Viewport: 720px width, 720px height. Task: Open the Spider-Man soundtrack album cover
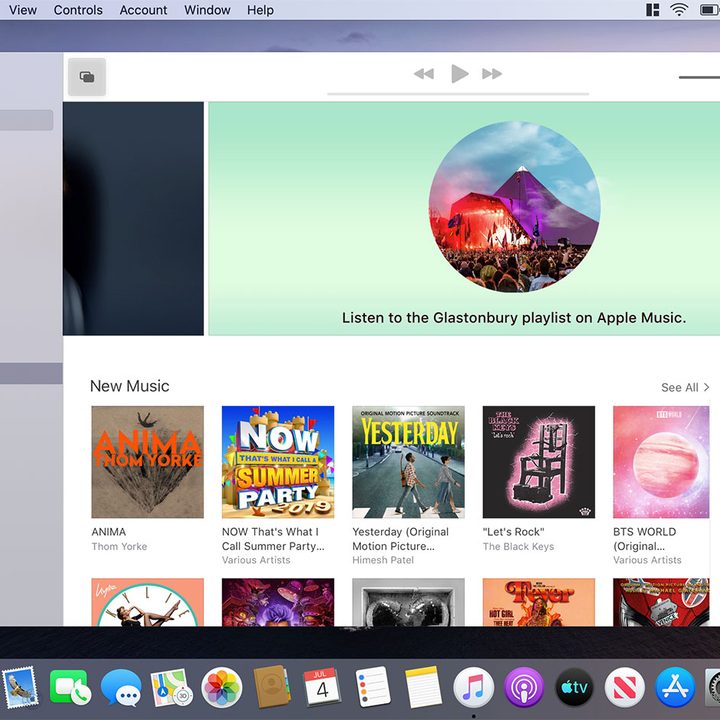[x=661, y=602]
